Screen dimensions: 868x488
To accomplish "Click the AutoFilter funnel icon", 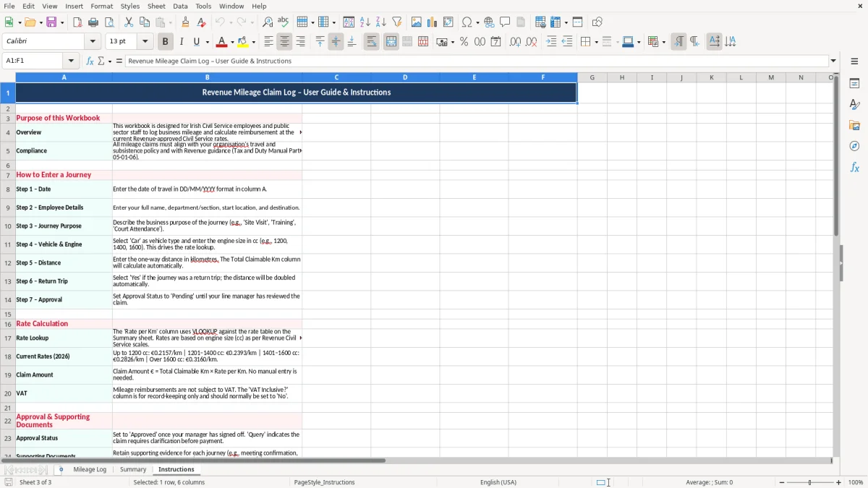I will [396, 22].
